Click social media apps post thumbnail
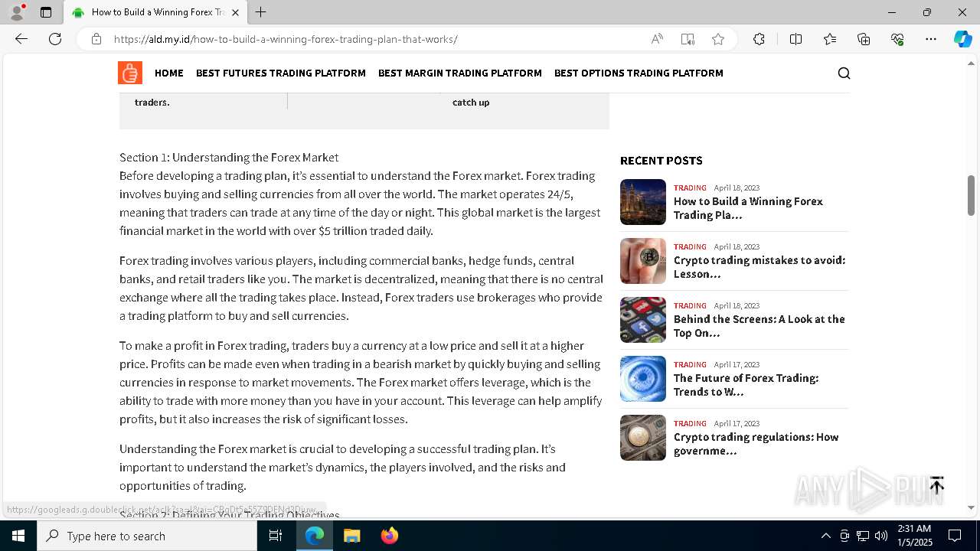This screenshot has height=551, width=980. point(643,320)
